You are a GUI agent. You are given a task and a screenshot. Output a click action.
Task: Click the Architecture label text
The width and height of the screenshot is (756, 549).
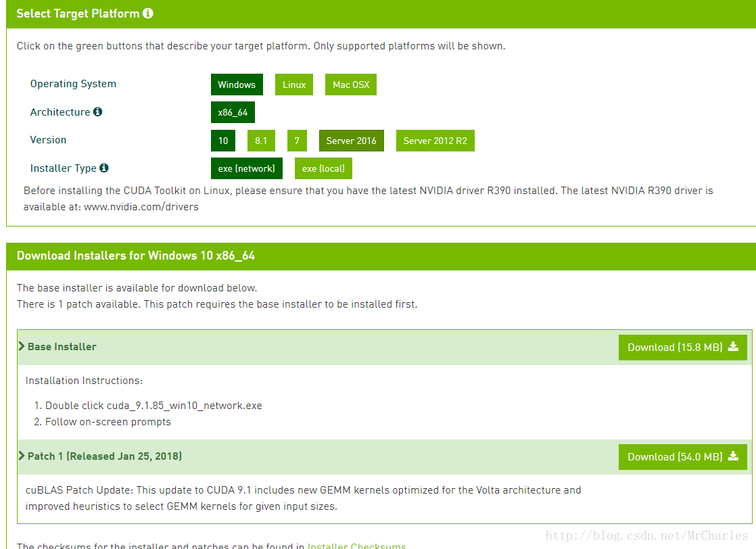point(60,112)
